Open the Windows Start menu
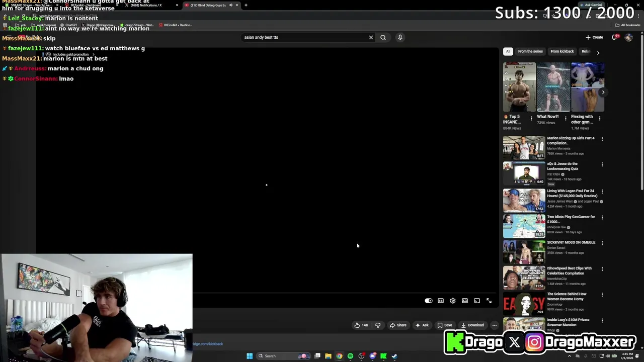The width and height of the screenshot is (644, 362). coord(250,356)
